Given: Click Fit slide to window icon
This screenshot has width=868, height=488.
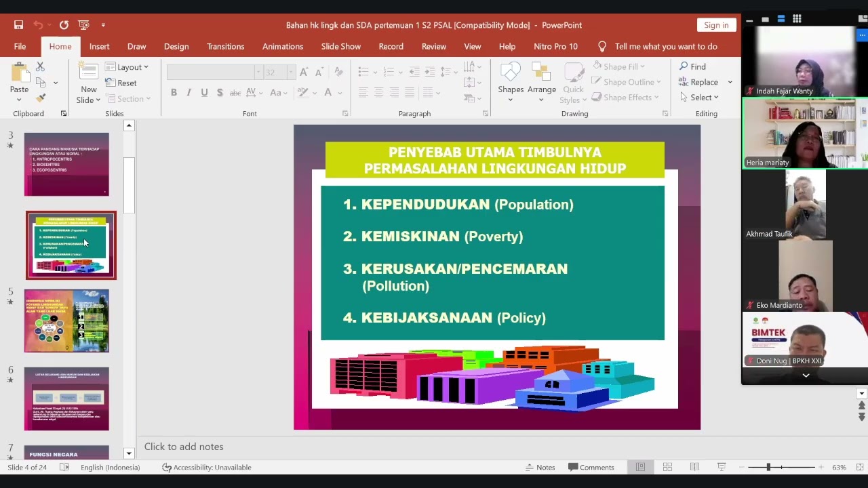Looking at the screenshot, I should (x=860, y=467).
